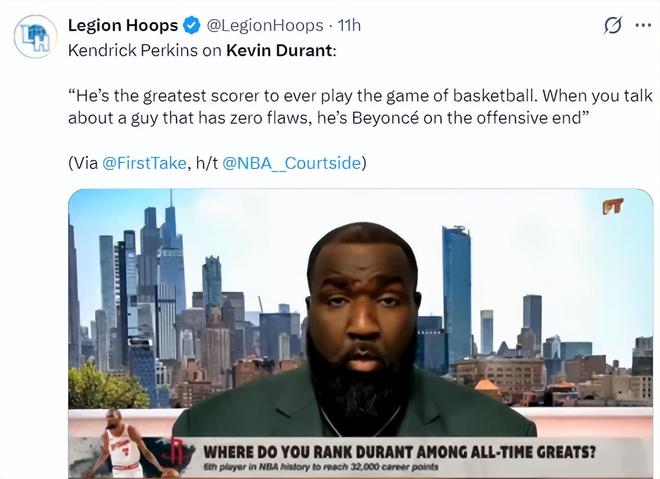
Task: Click the '(Via' attribution text
Action: coord(83,163)
